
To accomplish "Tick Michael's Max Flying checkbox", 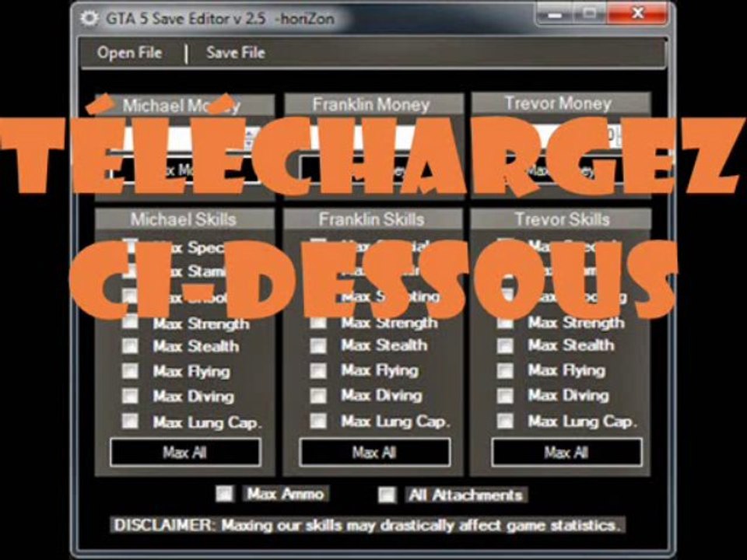I will (130, 371).
